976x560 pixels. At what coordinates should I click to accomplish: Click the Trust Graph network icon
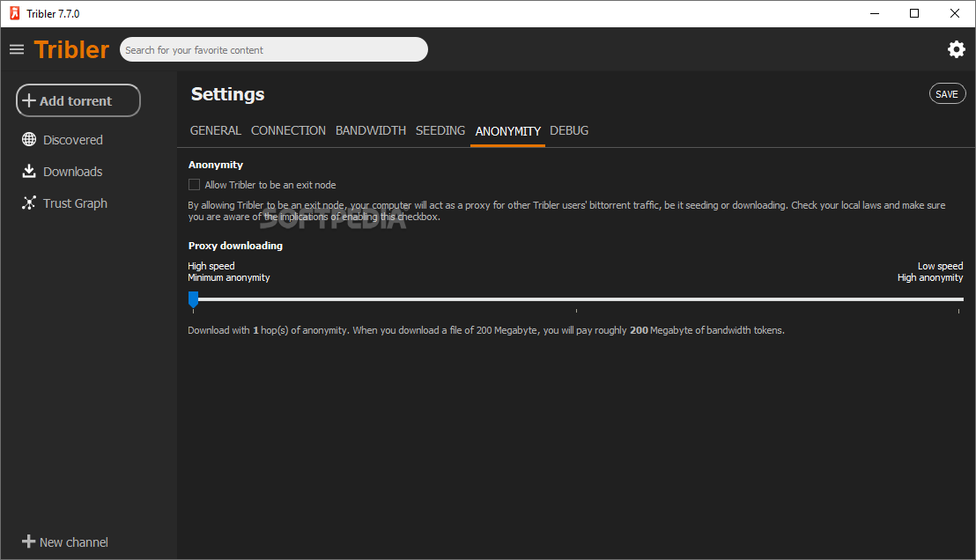point(29,203)
